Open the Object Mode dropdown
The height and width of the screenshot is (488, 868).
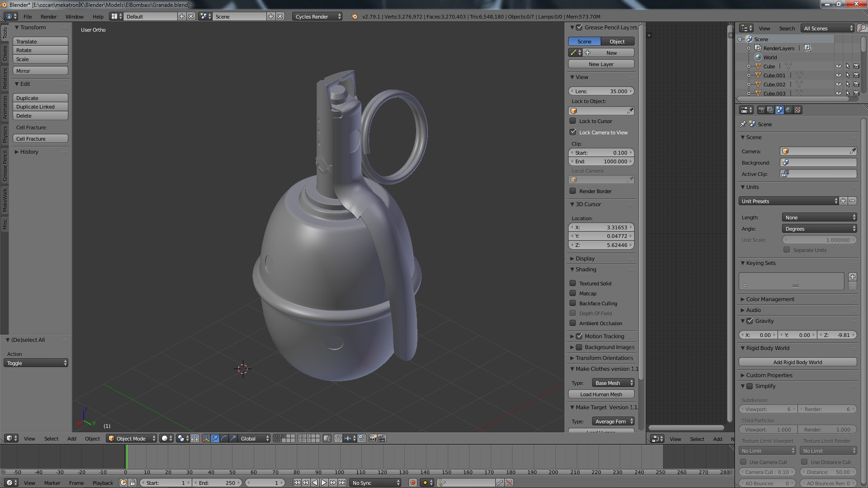coord(132,438)
